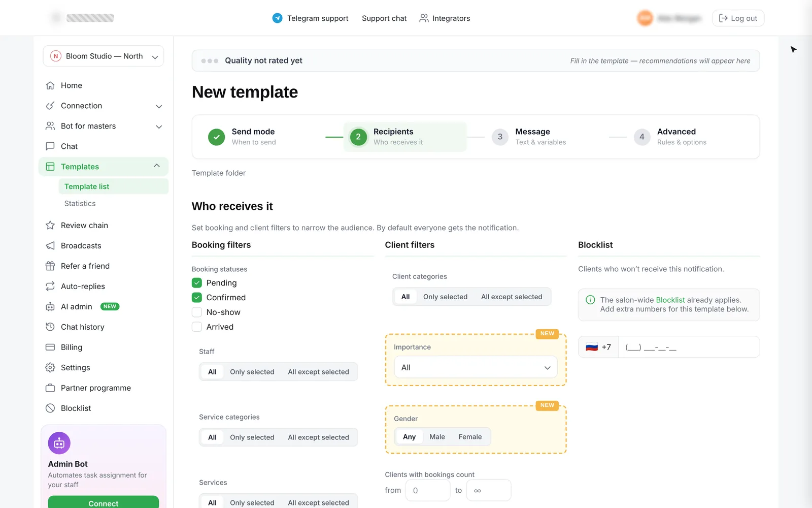Screen dimensions: 812x508
Task: Open the Importance dropdown
Action: [476, 367]
